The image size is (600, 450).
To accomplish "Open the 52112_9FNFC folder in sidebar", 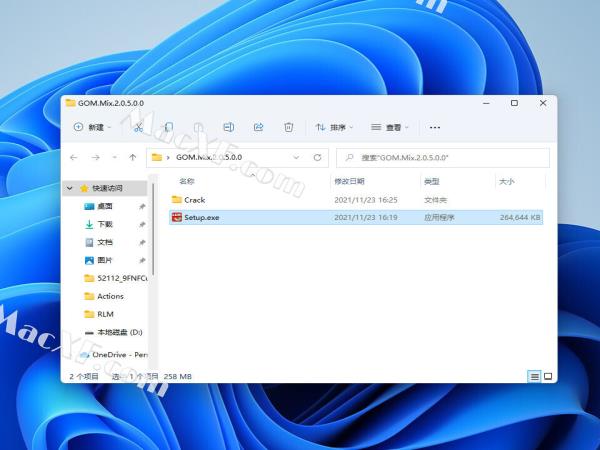I will [x=116, y=278].
